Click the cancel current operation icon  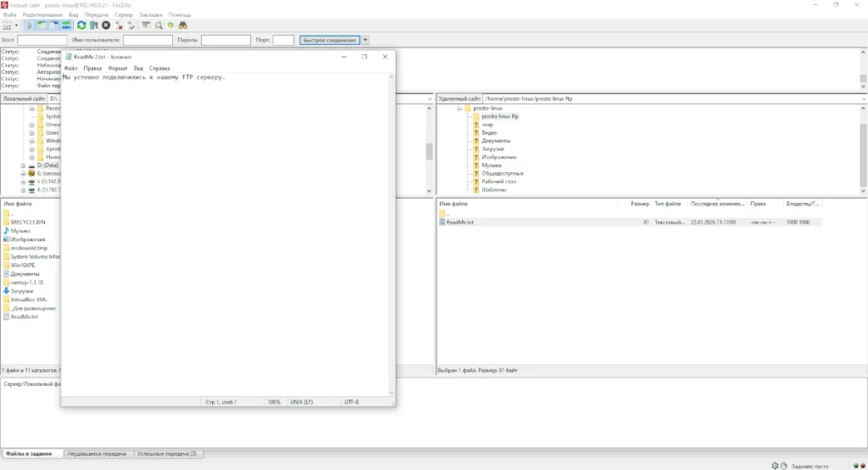(x=106, y=25)
